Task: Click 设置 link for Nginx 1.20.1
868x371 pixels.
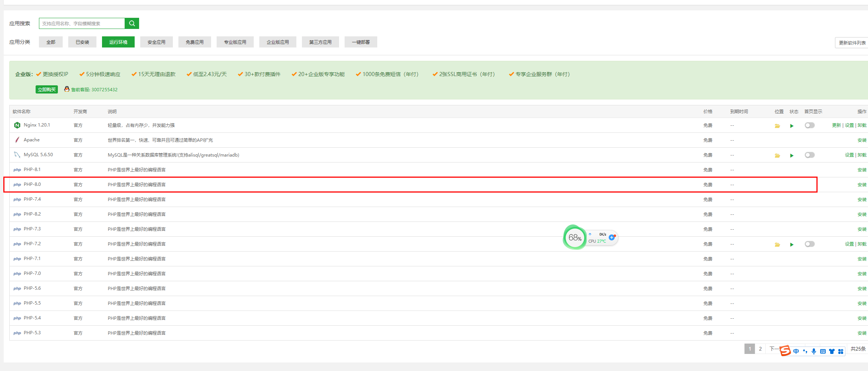Action: (849, 125)
